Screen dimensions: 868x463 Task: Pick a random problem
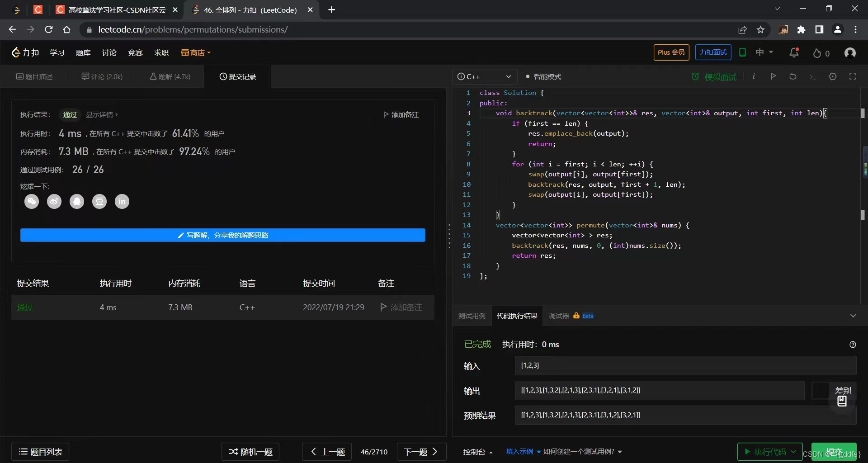click(x=250, y=452)
